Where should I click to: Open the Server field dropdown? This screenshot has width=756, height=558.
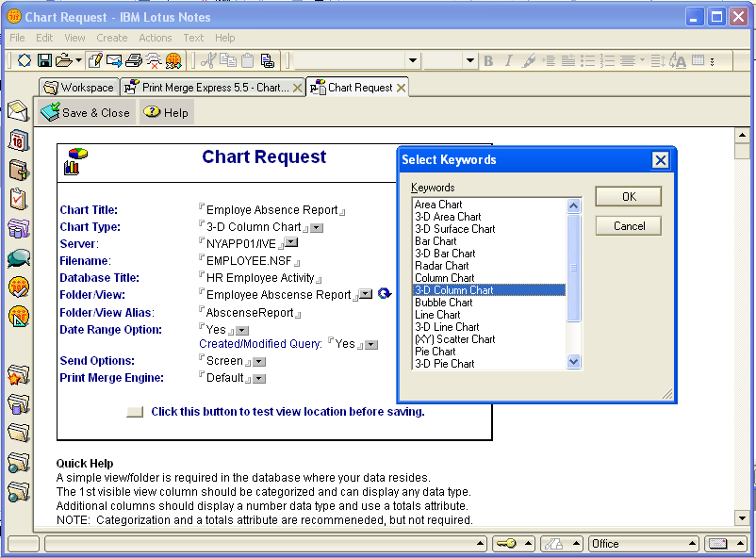point(291,242)
